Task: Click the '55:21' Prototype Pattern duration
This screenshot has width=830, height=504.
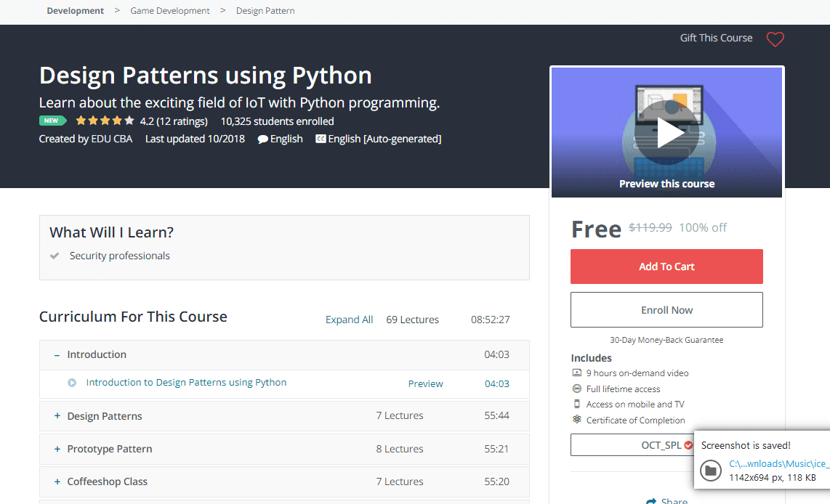Action: (496, 449)
